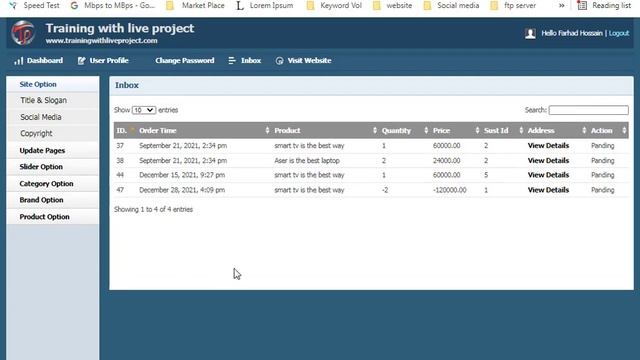Click the price 24000.00

[x=447, y=160]
